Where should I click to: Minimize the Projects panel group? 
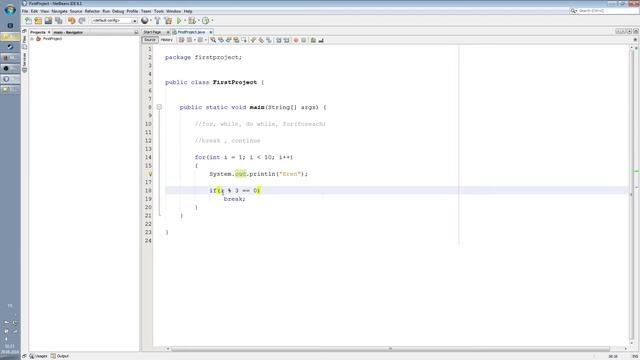click(136, 32)
